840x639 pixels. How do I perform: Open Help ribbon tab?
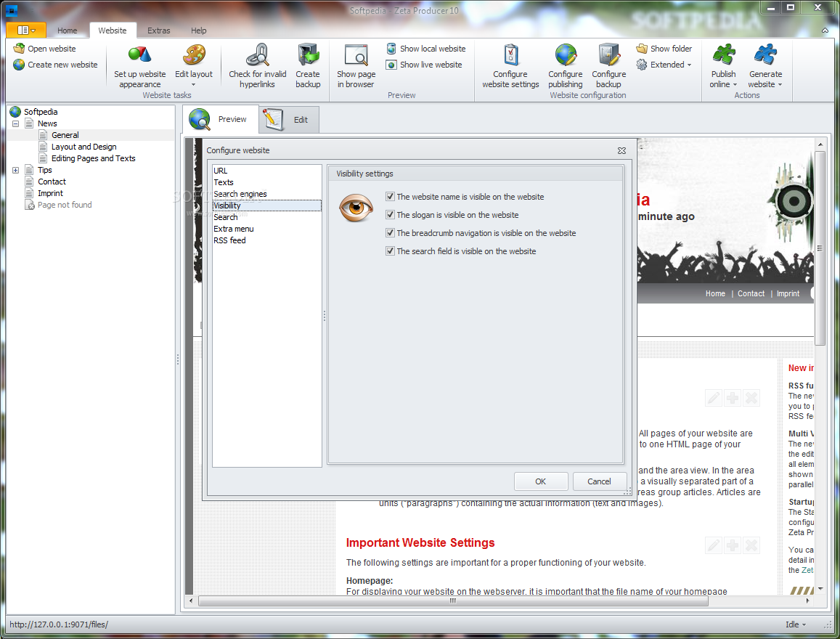[x=198, y=30]
